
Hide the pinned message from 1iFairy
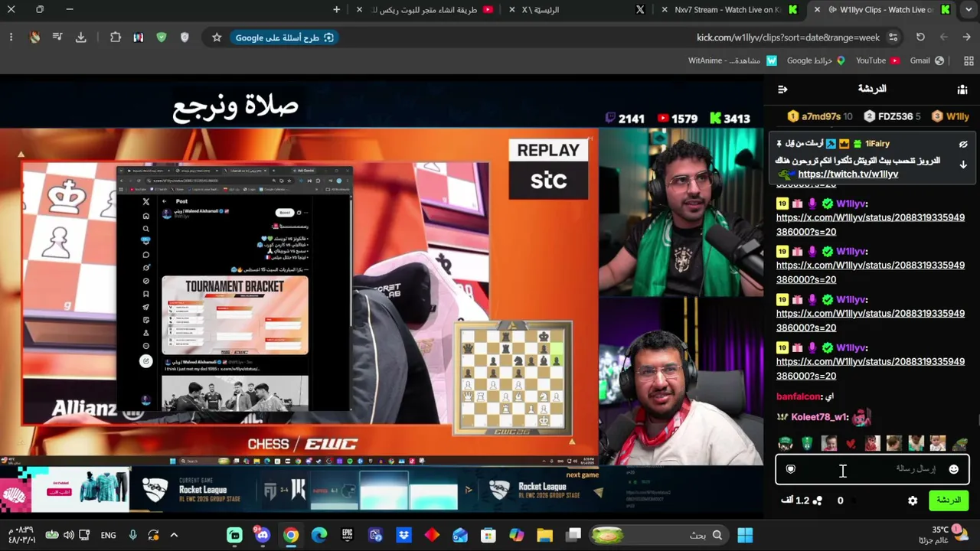click(x=963, y=144)
